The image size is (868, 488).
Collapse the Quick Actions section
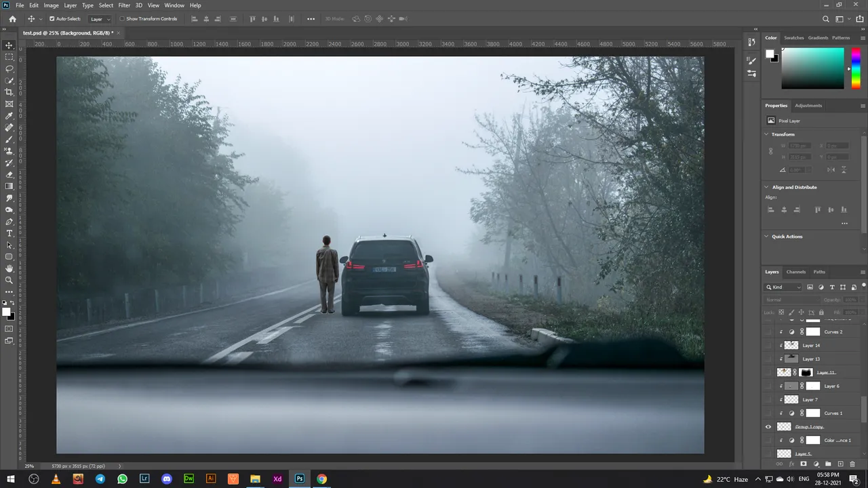tap(767, 237)
